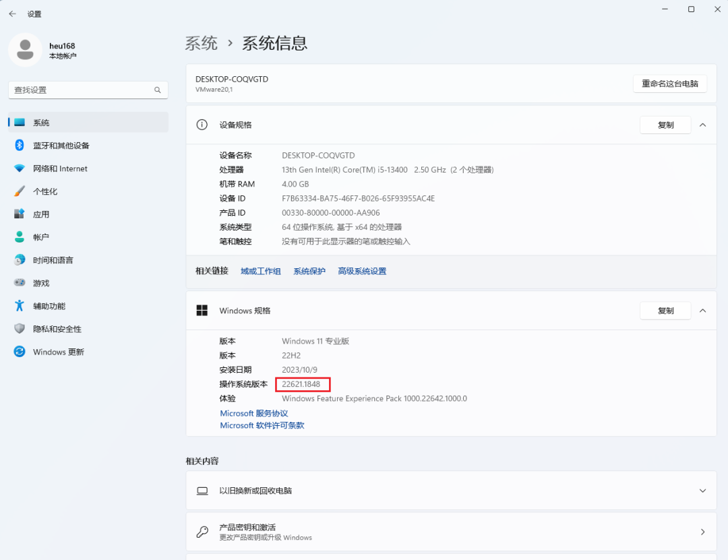728x560 pixels.
Task: Navigate back via 系统 breadcrumb
Action: (200, 42)
